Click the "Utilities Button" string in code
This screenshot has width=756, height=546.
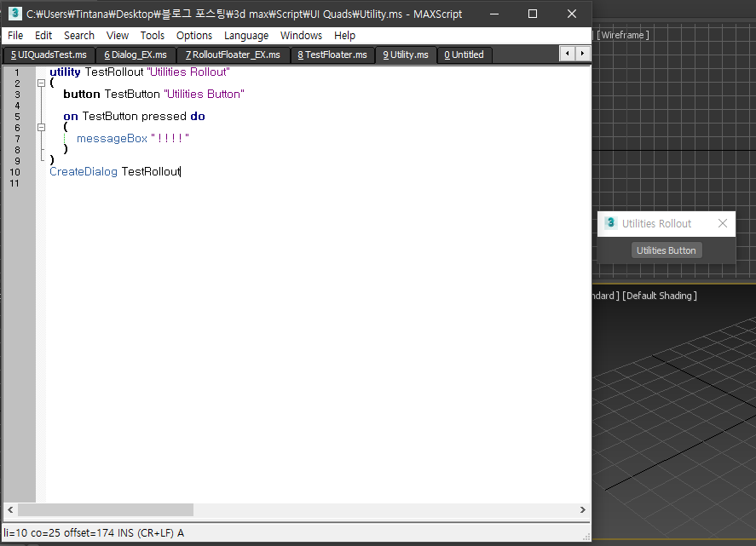[204, 94]
